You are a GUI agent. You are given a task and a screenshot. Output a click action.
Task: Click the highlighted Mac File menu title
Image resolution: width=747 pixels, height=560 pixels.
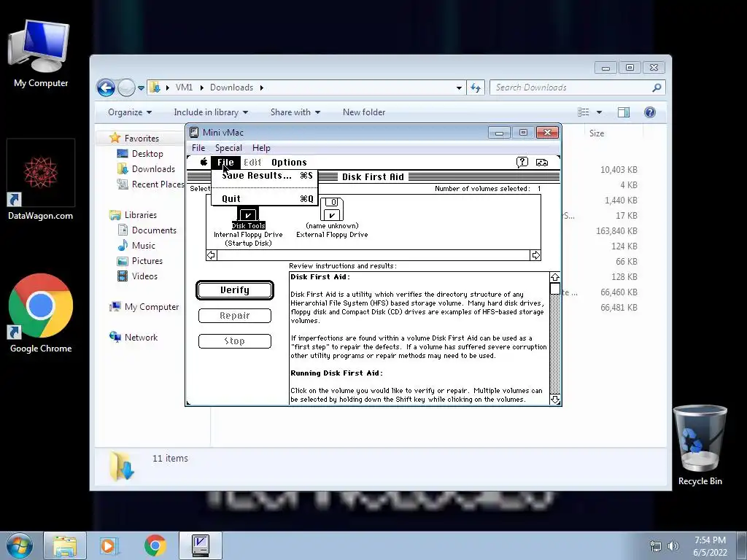coord(226,163)
